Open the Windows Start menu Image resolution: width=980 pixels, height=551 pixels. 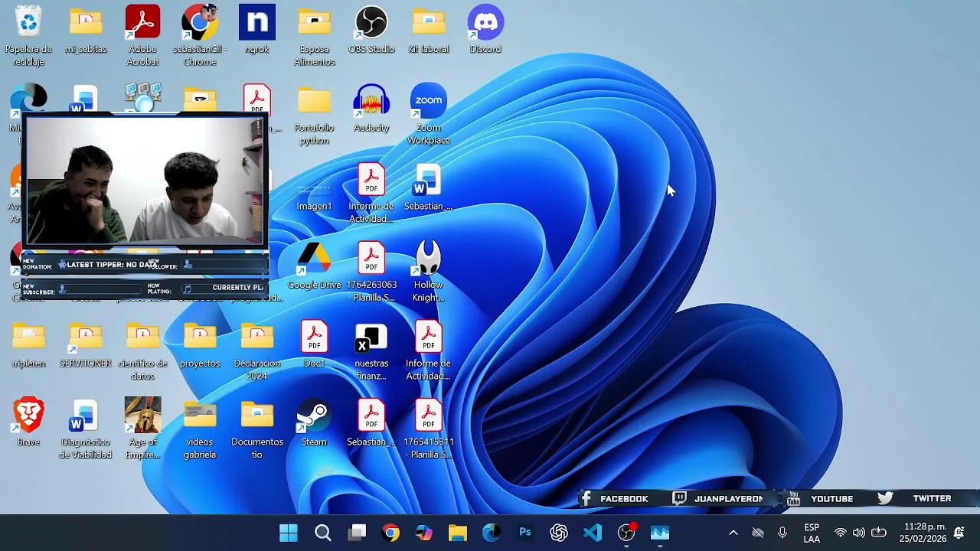click(289, 533)
